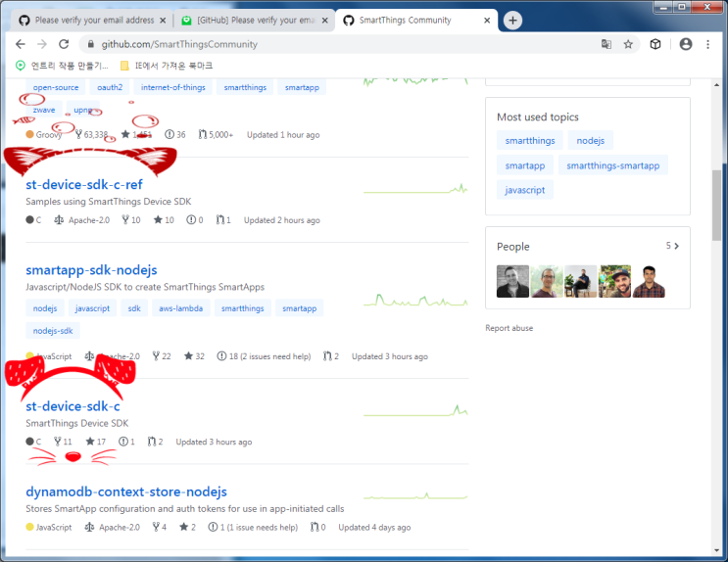Viewport: 728px width, 562px height.
Task: Open the fourth People avatar
Action: [614, 281]
